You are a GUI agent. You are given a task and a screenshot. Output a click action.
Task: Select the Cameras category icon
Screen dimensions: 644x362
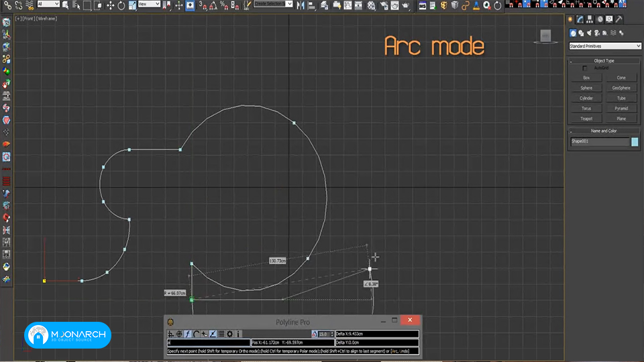pyautogui.click(x=597, y=33)
